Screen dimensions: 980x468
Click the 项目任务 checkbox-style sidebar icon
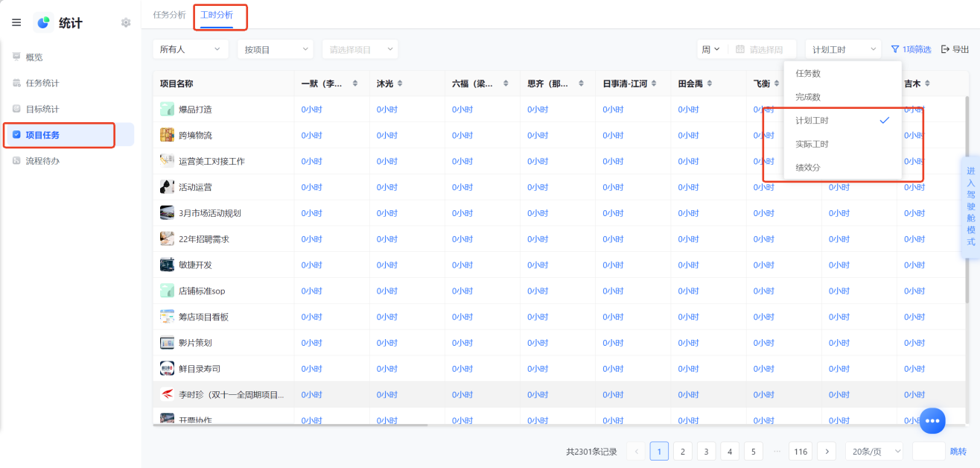click(x=16, y=135)
